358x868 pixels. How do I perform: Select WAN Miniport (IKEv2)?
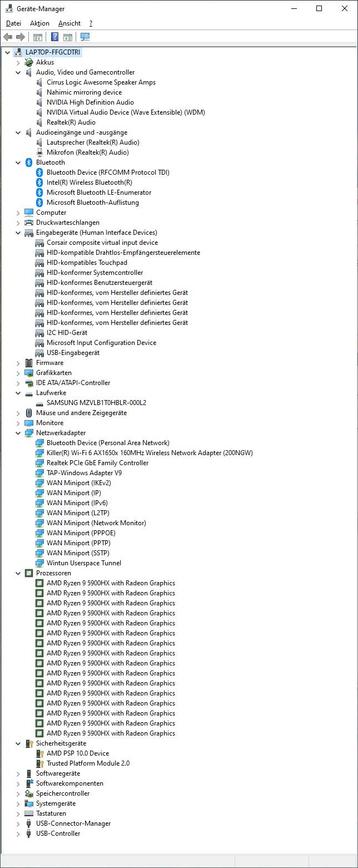(x=79, y=483)
